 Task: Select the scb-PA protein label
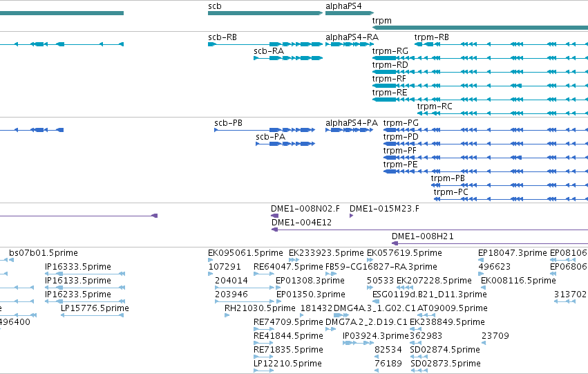pyautogui.click(x=270, y=137)
